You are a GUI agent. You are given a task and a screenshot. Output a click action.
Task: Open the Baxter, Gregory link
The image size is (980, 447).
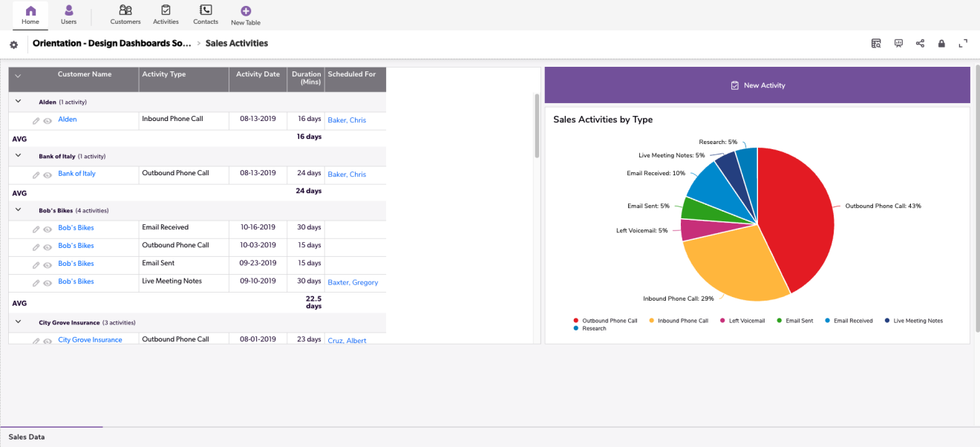click(353, 282)
